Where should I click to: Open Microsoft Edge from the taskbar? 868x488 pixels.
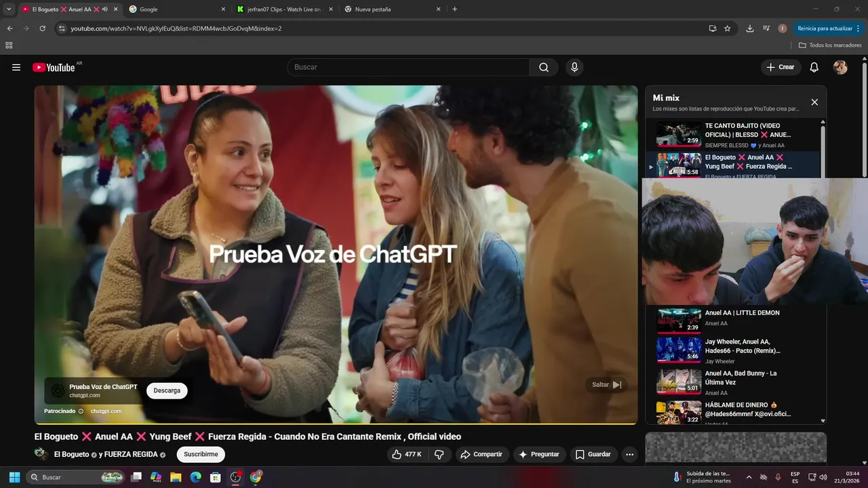[195, 477]
